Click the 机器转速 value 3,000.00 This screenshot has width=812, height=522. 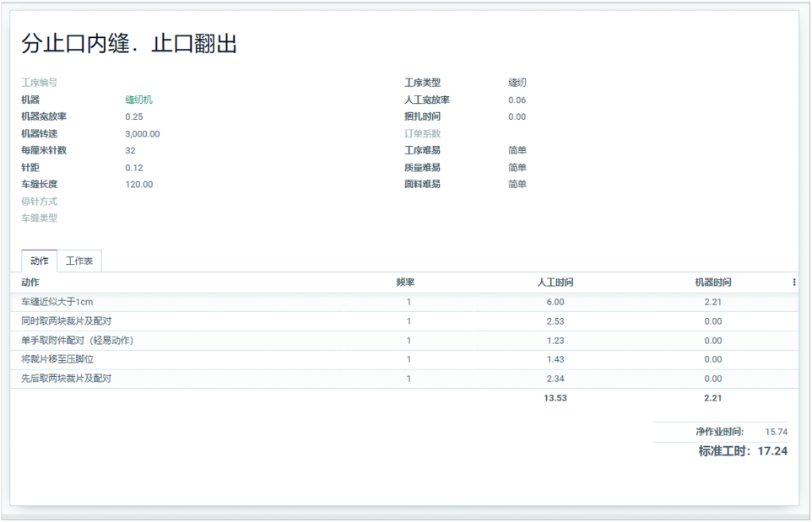pos(143,134)
